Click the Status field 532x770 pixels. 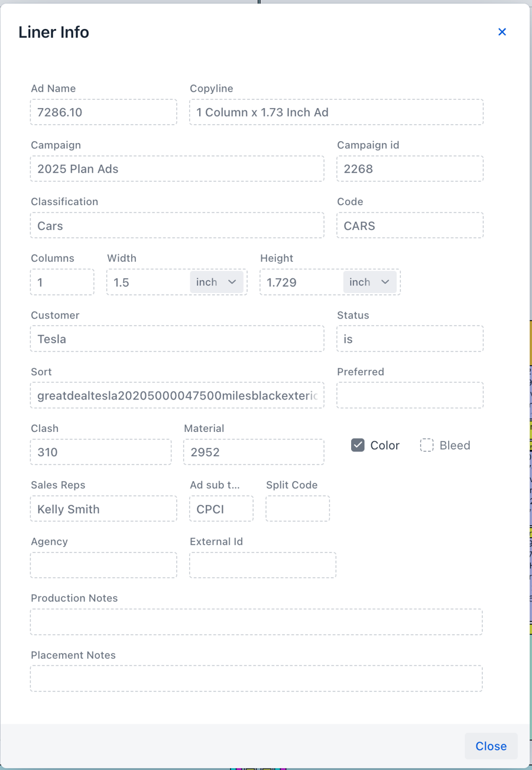(410, 339)
